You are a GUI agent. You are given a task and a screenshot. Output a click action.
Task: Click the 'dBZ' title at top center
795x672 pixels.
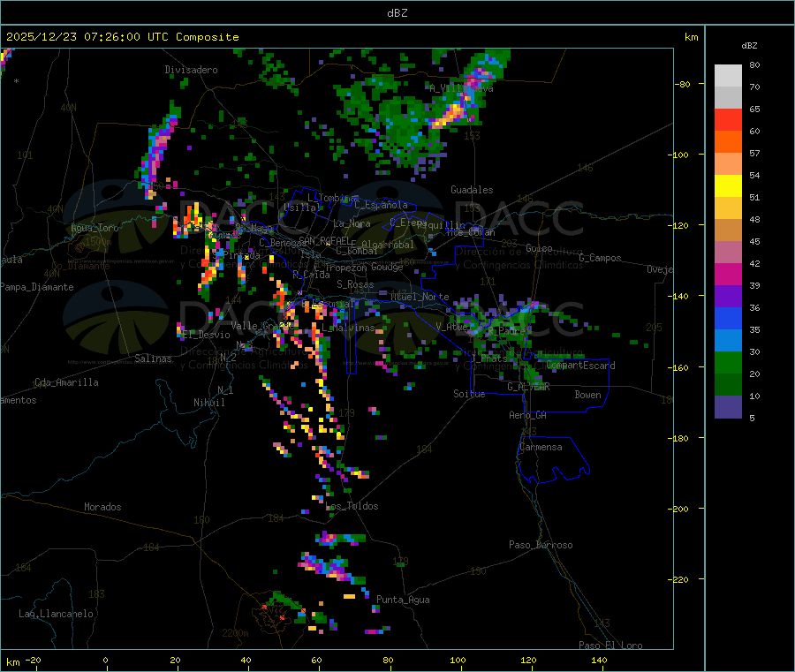click(397, 13)
